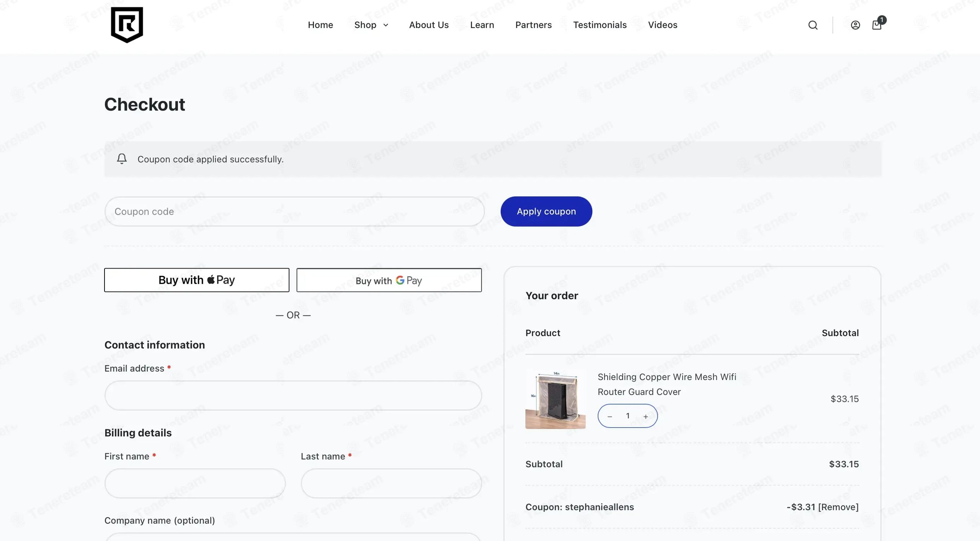The width and height of the screenshot is (980, 541).
Task: Click the $33.15 order Subtotal amount
Action: (844, 464)
